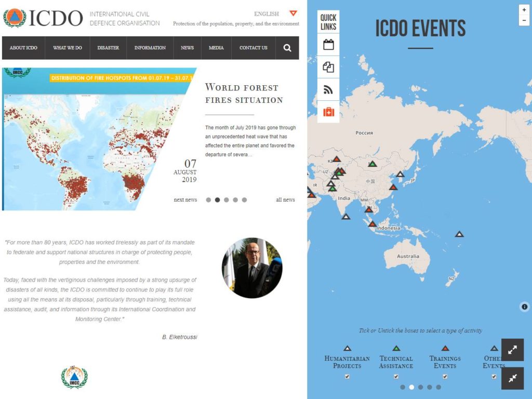Screen dimensions: 532x399
Task: Click the Technical Assistance green legend triangle
Action: pyautogui.click(x=396, y=348)
